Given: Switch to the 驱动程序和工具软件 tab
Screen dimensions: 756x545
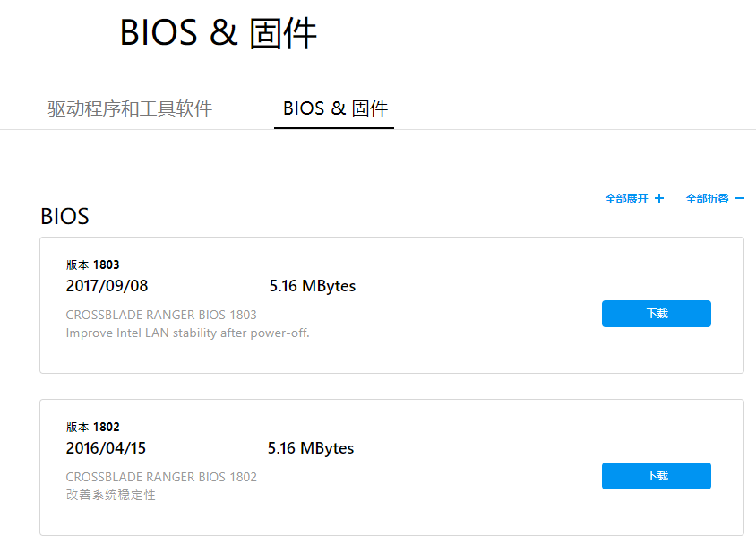Looking at the screenshot, I should [x=126, y=108].
